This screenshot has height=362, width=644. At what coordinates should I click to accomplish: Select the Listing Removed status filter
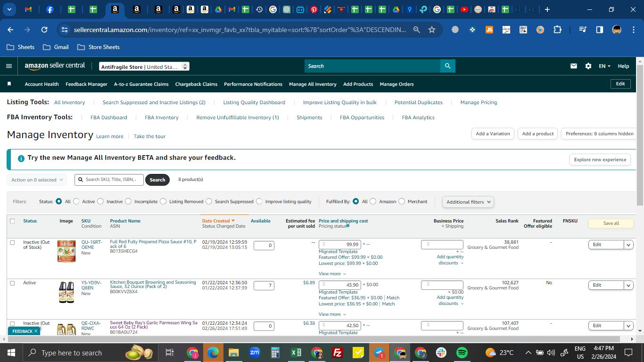(x=163, y=201)
